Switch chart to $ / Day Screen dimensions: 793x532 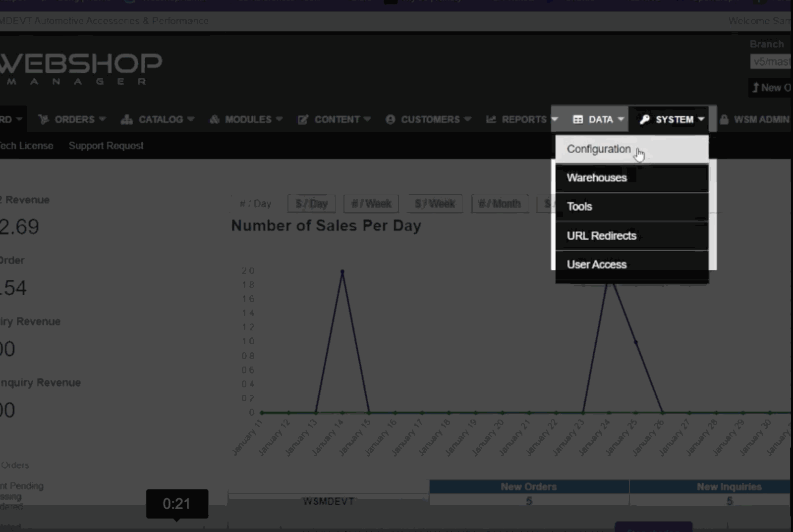[311, 204]
